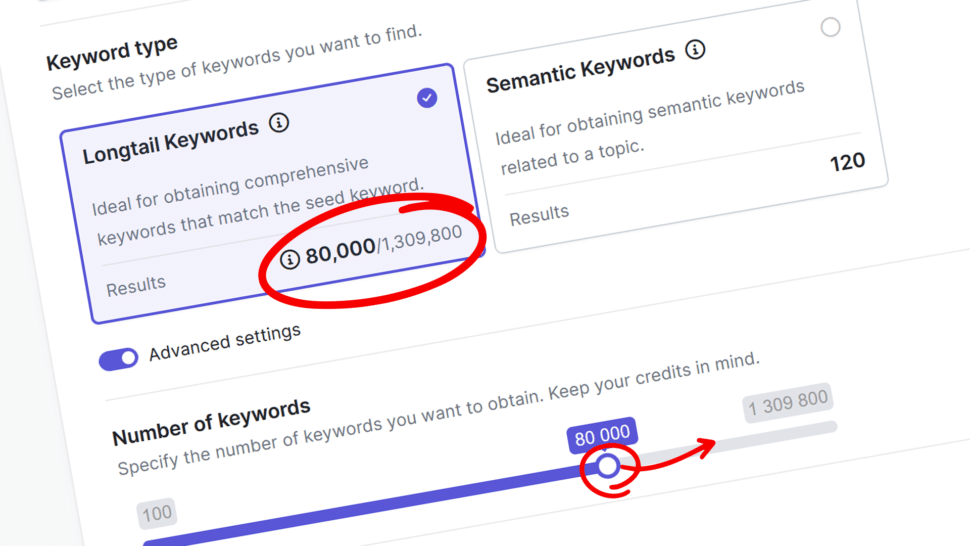
Task: Click the Number of keywords heading
Action: [x=211, y=422]
